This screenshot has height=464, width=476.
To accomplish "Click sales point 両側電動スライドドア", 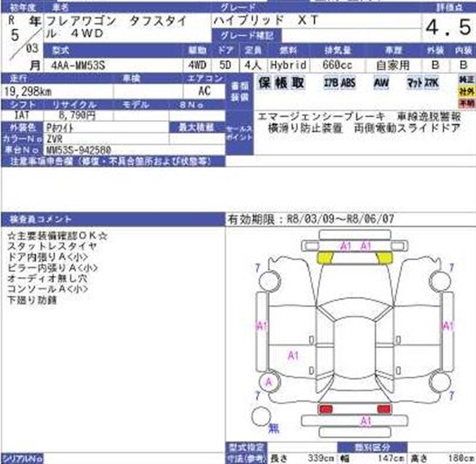I will 408,128.
